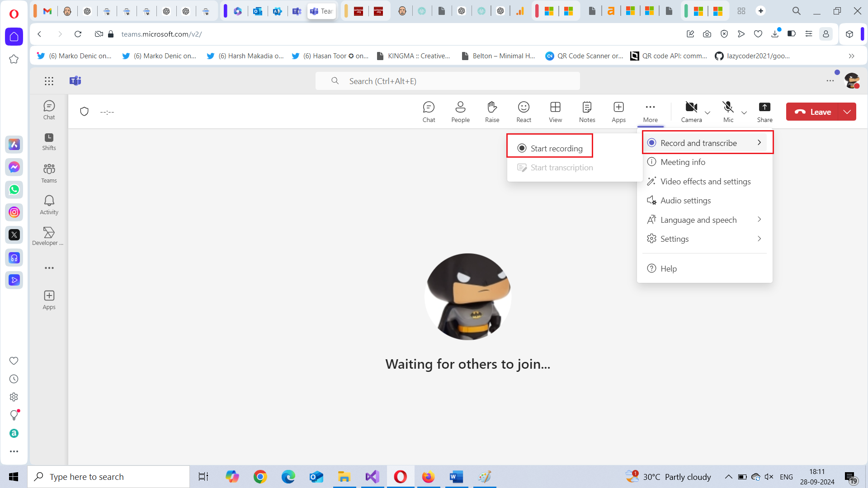This screenshot has width=868, height=488.
Task: Open the Belton – Minimal bookmark
Action: point(498,56)
